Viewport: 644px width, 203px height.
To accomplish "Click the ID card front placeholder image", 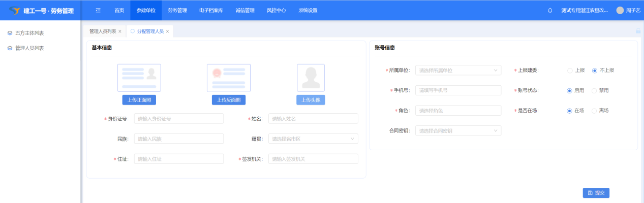I will pyautogui.click(x=139, y=77).
